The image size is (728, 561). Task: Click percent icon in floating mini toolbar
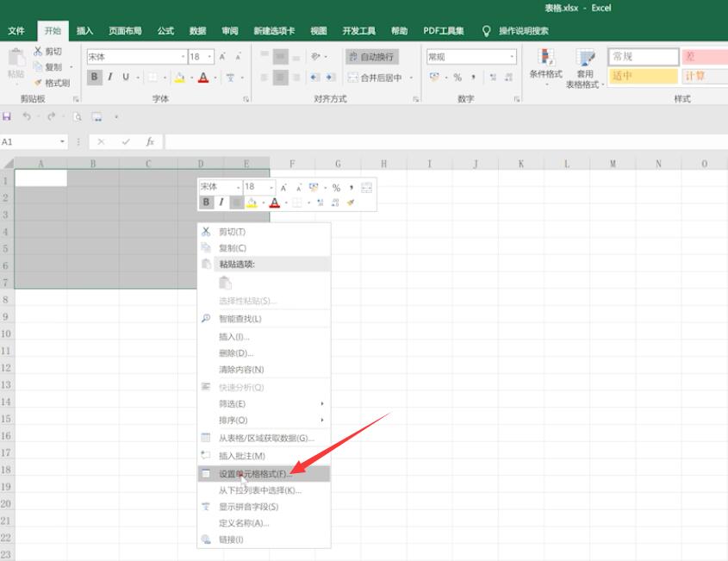click(x=336, y=187)
